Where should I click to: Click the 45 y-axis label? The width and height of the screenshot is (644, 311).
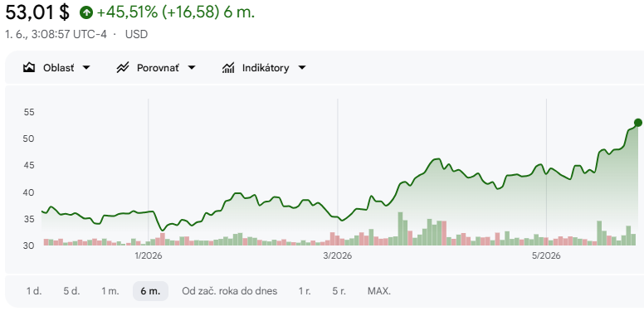pos(29,165)
